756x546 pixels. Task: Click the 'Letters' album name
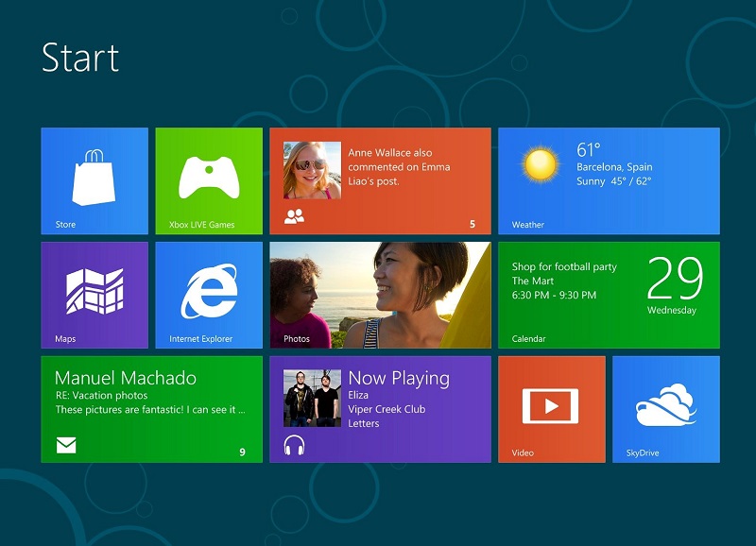tap(364, 423)
